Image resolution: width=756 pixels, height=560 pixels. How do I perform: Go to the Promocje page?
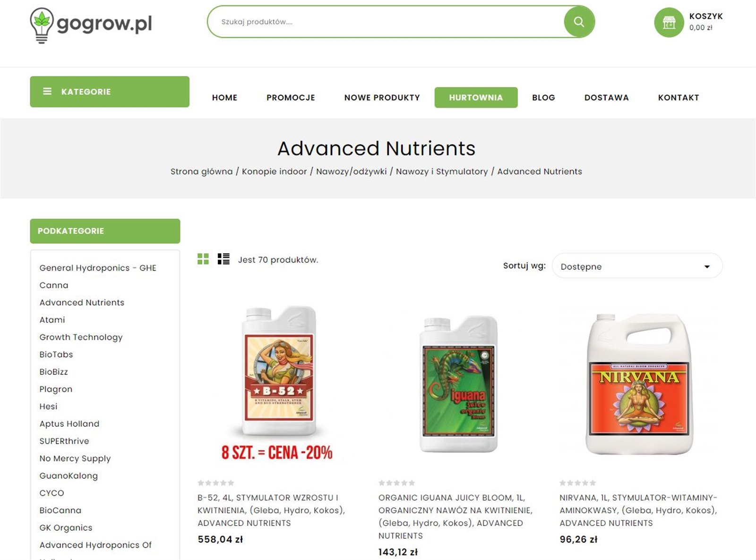(x=291, y=97)
